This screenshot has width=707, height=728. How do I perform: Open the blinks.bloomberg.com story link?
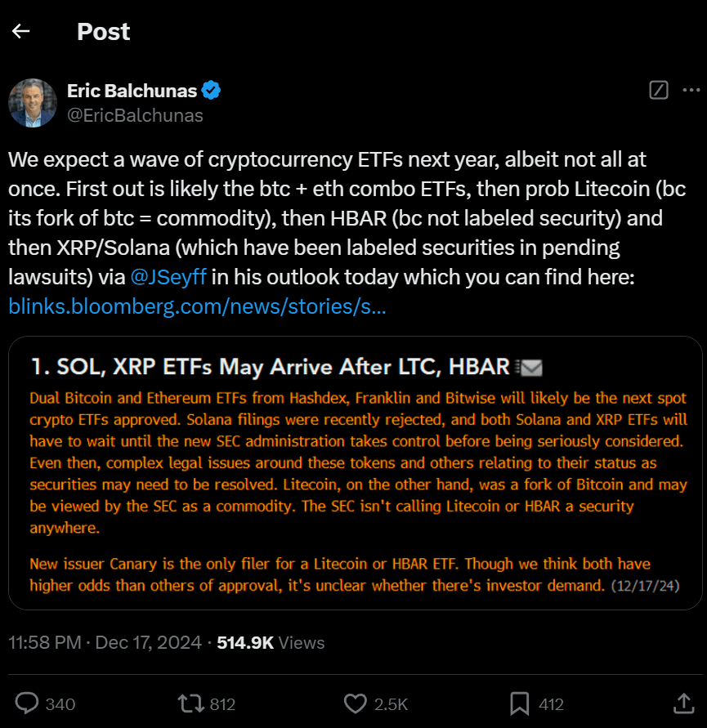197,306
